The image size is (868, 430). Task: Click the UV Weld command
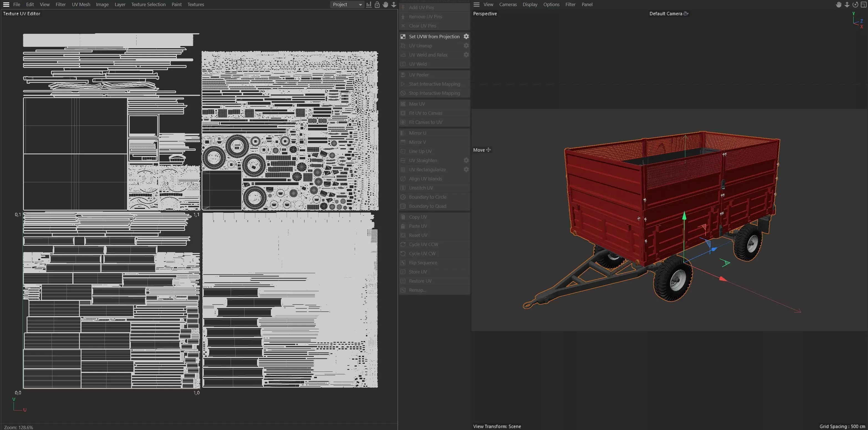pos(435,64)
